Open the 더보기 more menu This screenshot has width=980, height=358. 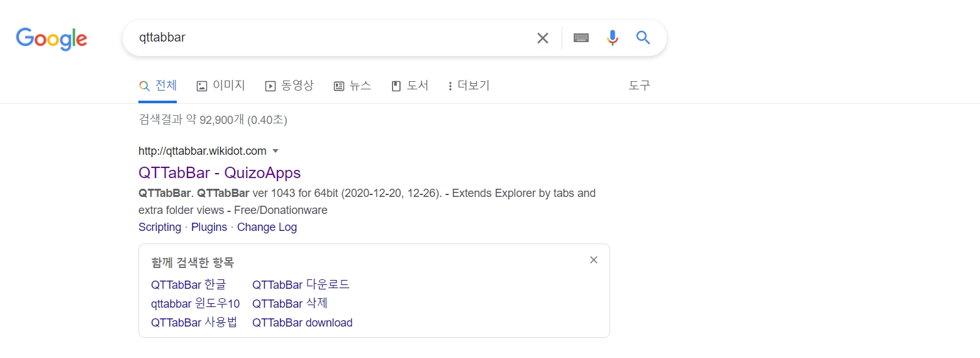[469, 86]
